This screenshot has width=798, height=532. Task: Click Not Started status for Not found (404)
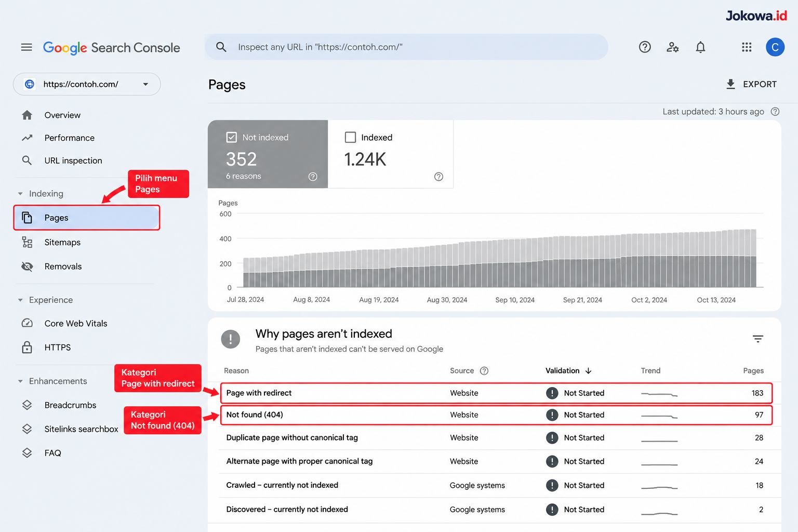pos(584,415)
